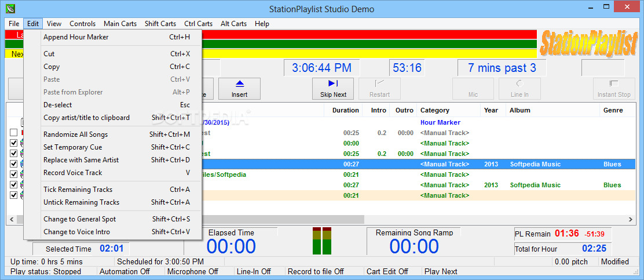Click the Instant Stop button
This screenshot has width=644, height=280.
pos(614,89)
